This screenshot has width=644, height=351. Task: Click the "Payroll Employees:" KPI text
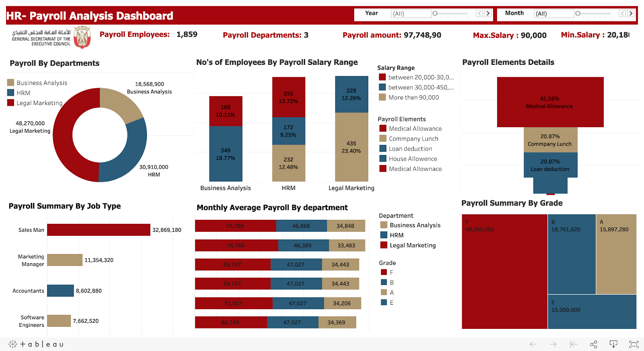click(135, 34)
